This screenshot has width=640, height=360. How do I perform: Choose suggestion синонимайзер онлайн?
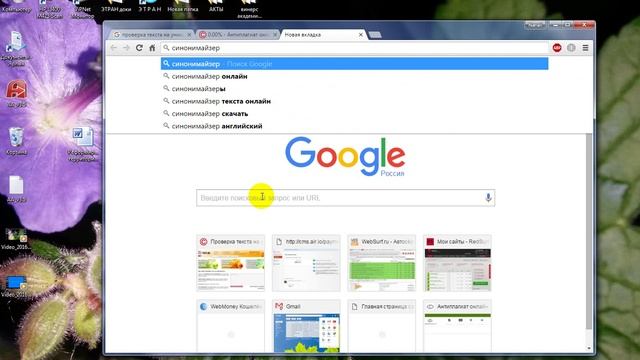[354, 76]
